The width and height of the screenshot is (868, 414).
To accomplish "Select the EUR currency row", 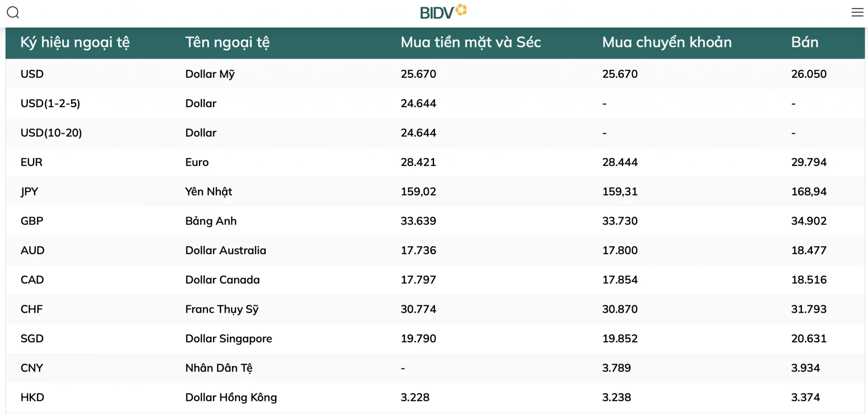I will (x=435, y=162).
